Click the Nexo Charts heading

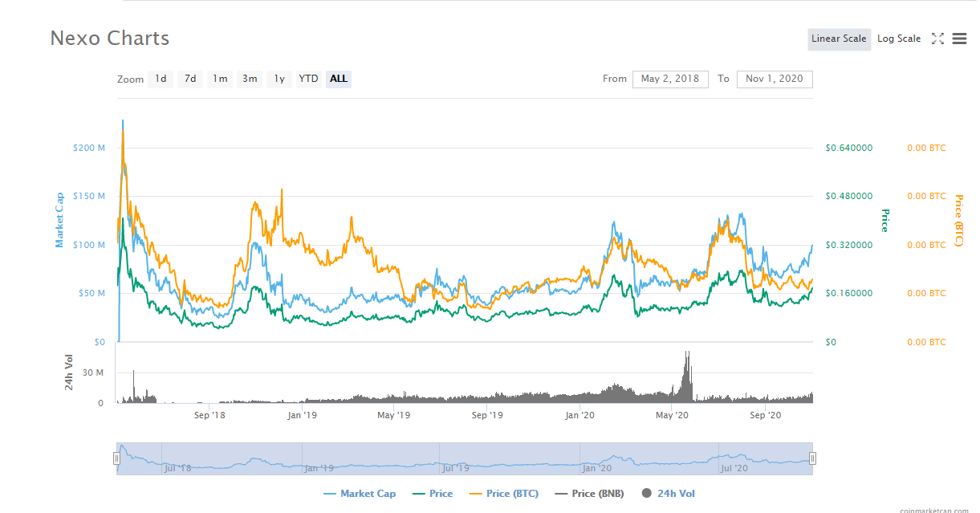pyautogui.click(x=110, y=38)
